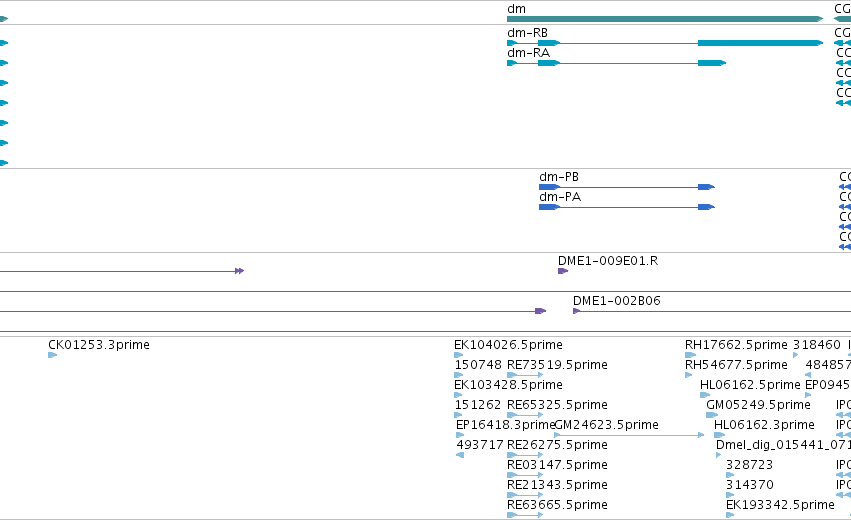Click the RE65325.5prime EST label
The image size is (851, 520).
point(557,405)
